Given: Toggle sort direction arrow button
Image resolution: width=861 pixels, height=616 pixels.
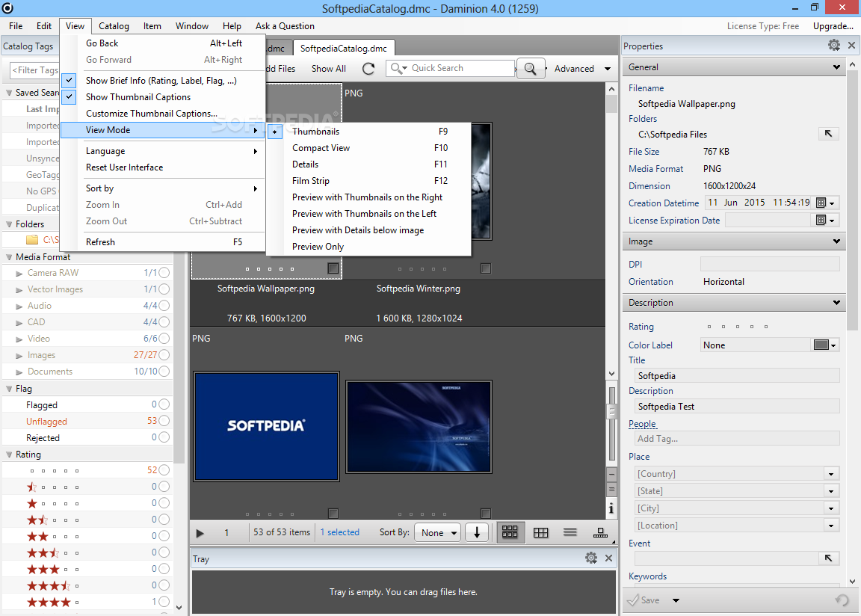Looking at the screenshot, I should point(477,532).
